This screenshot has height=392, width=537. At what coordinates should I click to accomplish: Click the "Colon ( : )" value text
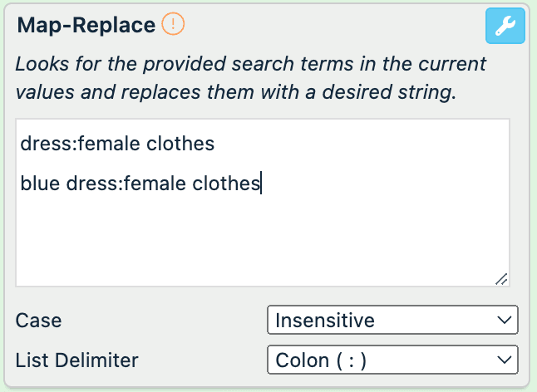click(321, 360)
